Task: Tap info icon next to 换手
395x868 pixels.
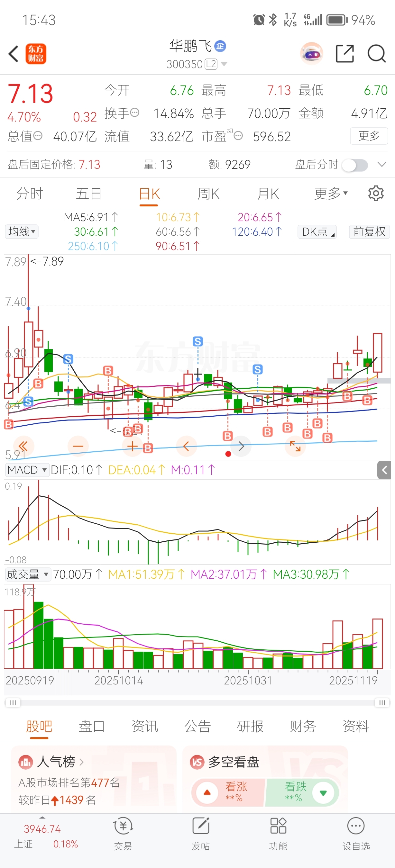Action: 134,113
